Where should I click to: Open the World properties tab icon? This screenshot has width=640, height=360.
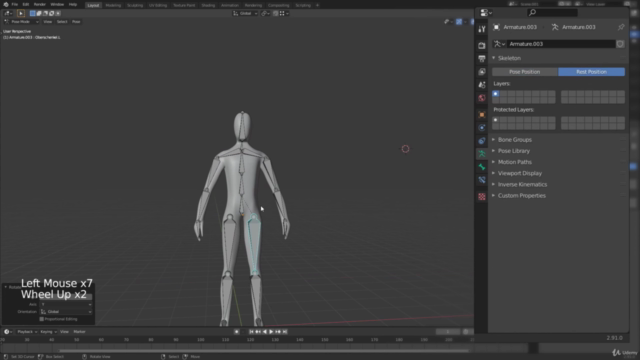[482, 98]
